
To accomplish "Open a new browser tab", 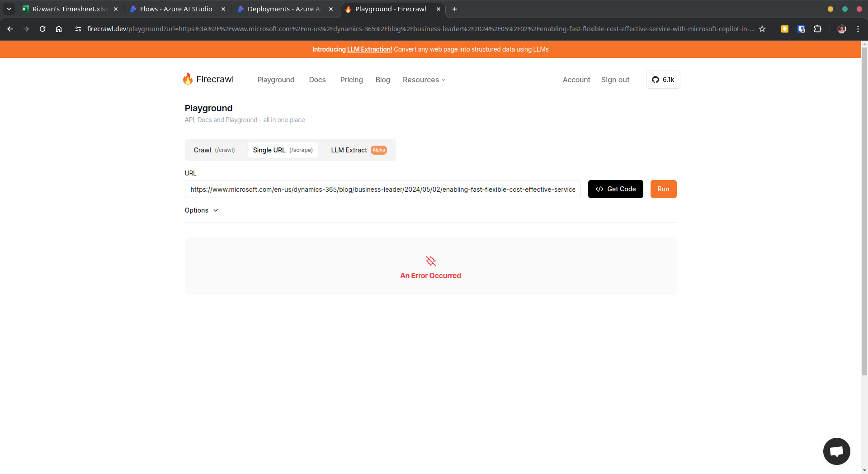I will (455, 9).
